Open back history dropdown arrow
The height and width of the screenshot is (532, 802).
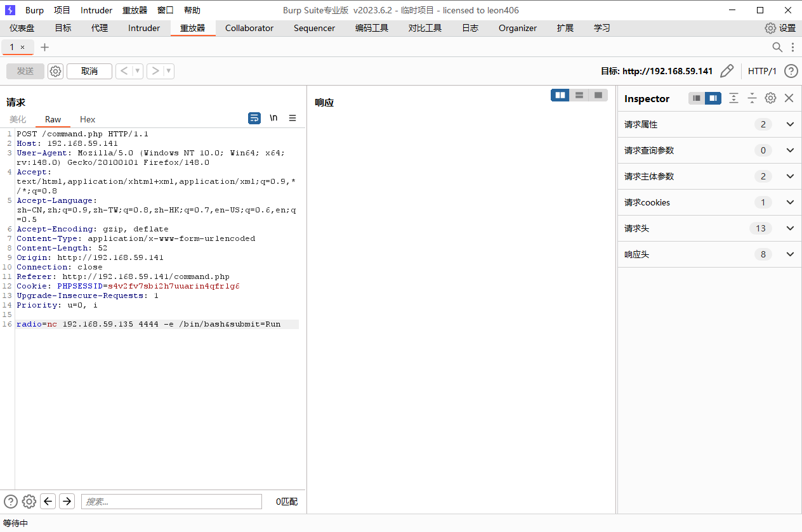[138, 71]
